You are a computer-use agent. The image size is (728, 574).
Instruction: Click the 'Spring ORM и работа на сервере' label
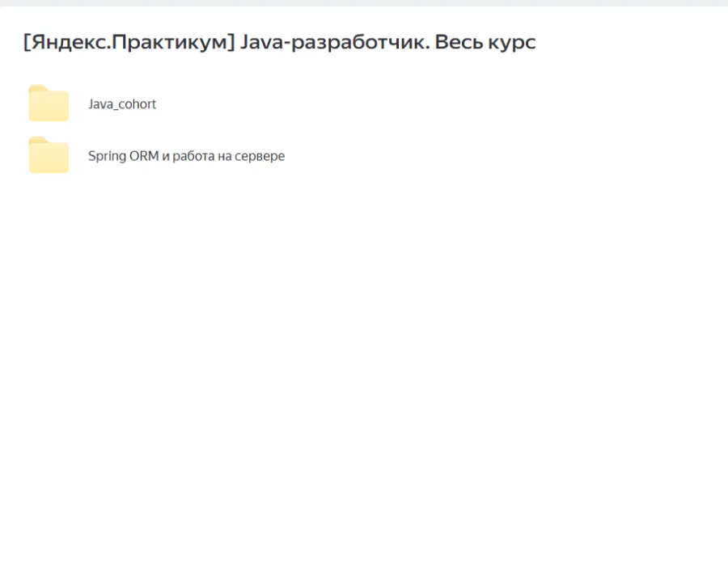186,156
